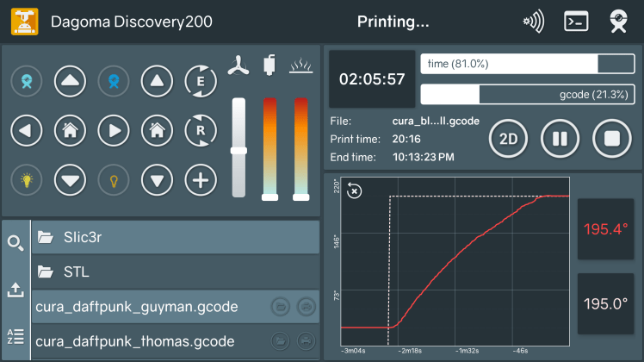Image resolution: width=644 pixels, height=362 pixels.
Task: Open the A-Z sort options
Action: [x=15, y=337]
